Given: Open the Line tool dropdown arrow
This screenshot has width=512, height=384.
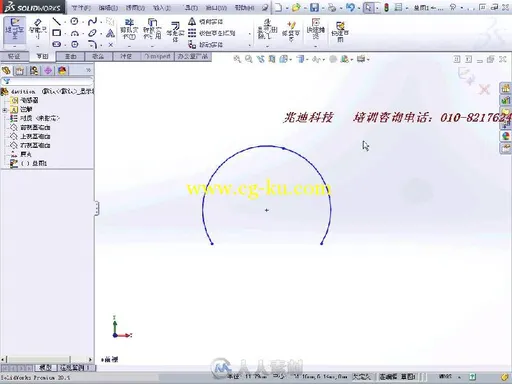Looking at the screenshot, I should (x=65, y=22).
